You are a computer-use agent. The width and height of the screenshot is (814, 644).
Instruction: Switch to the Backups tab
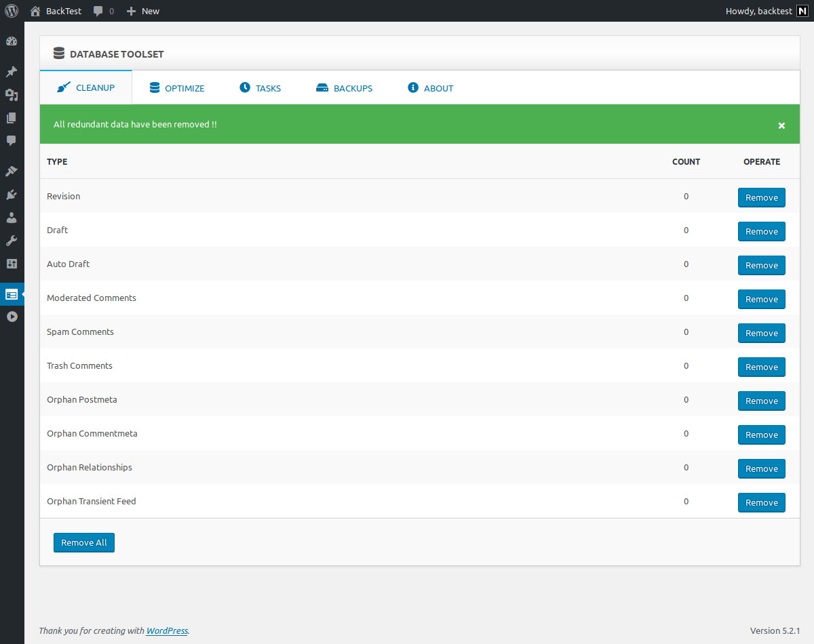coord(344,88)
